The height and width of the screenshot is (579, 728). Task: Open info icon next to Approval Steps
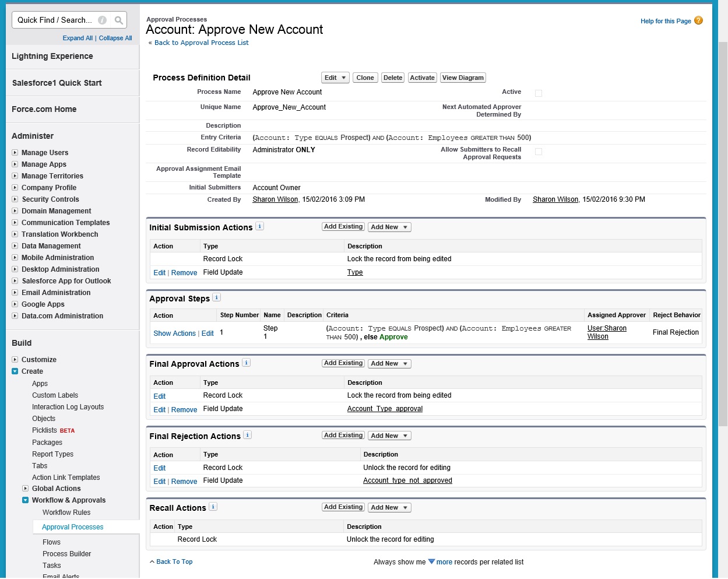[x=216, y=297]
